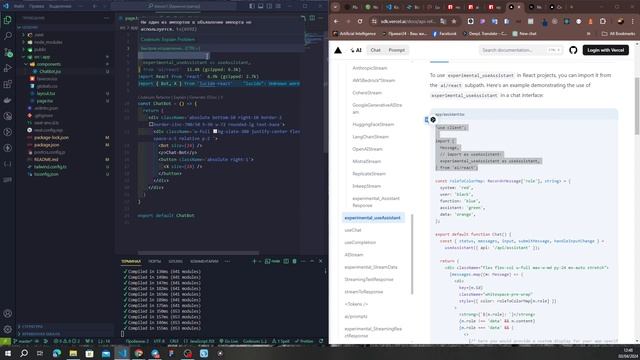Reload the page in Chrome

pyautogui.click(x=360, y=21)
